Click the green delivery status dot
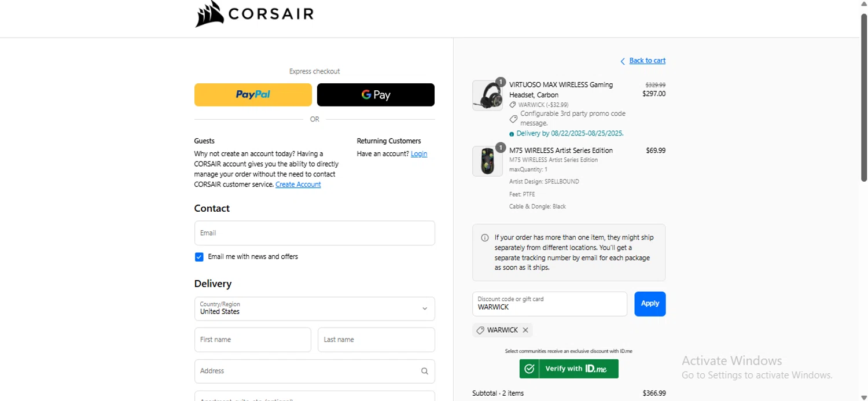The width and height of the screenshot is (868, 401). point(512,134)
